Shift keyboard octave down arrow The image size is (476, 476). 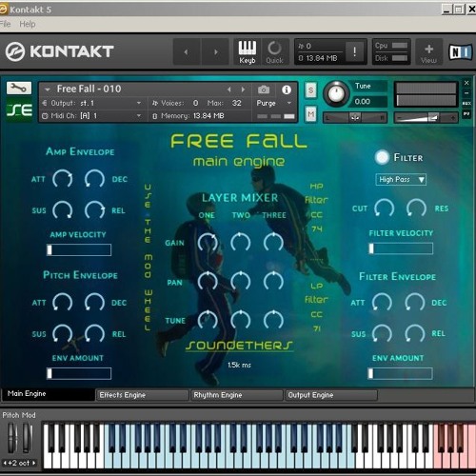click(5, 463)
